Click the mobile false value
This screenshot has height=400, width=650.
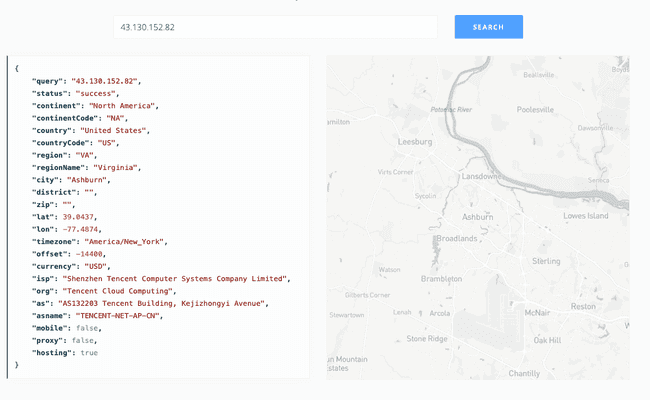(87, 328)
